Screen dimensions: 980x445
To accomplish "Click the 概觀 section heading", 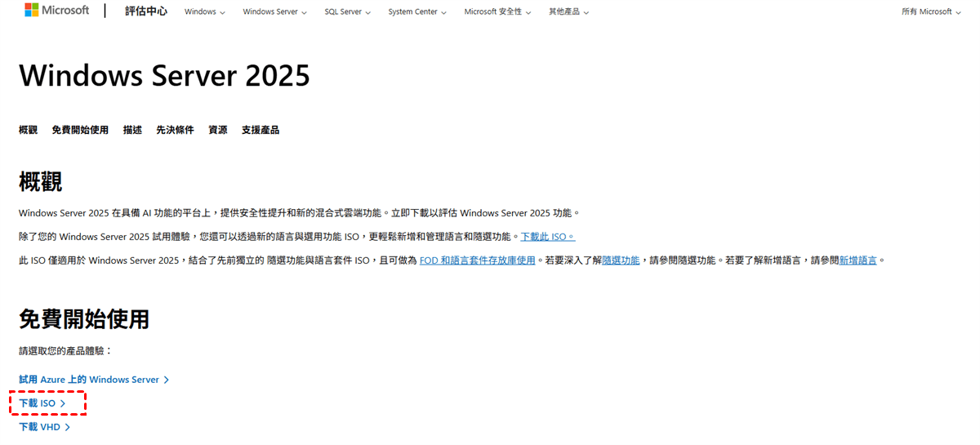I will (41, 181).
